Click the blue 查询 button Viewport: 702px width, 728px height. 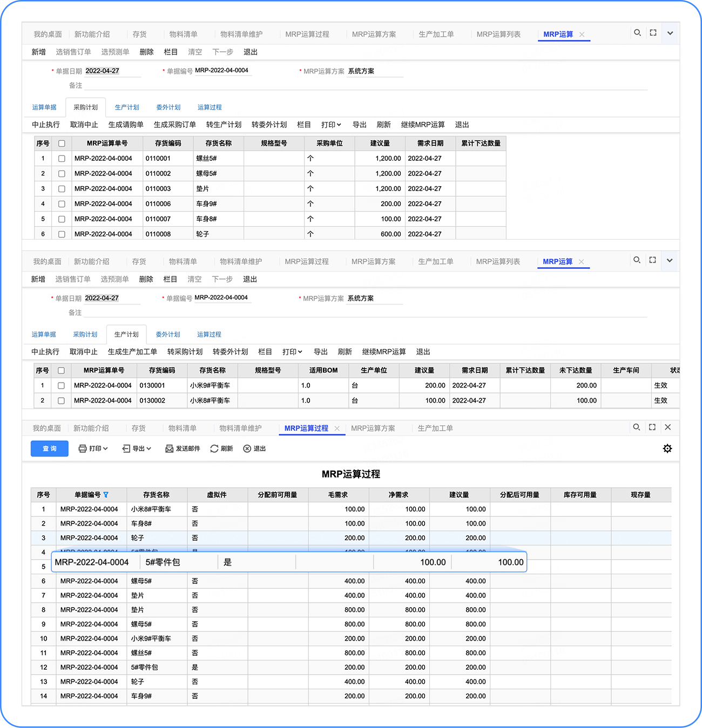[x=50, y=448]
